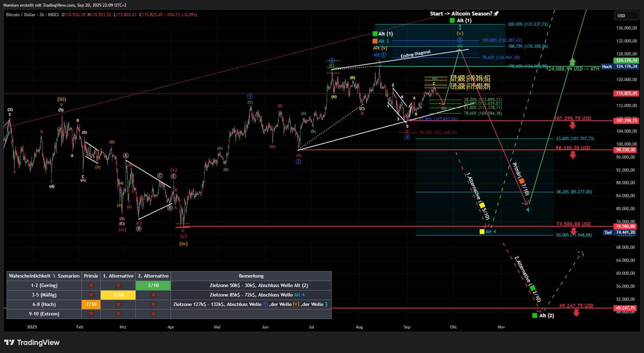Click the Tief 74.441,20 price label
The image size is (644, 353).
pos(626,232)
